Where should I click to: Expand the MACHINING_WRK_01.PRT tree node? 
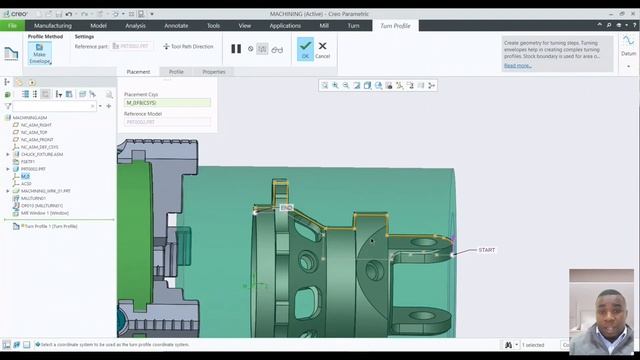[8, 191]
